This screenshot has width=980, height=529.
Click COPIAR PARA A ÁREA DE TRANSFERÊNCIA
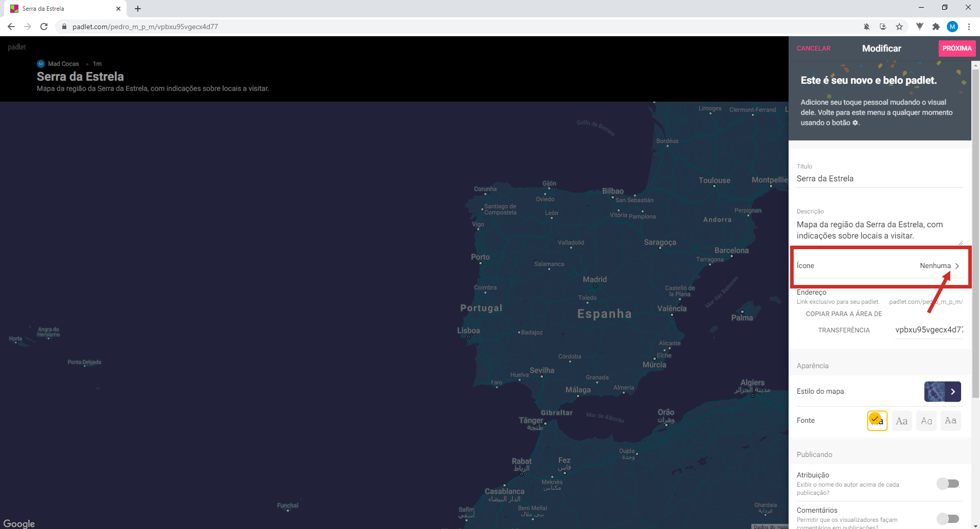pyautogui.click(x=844, y=322)
